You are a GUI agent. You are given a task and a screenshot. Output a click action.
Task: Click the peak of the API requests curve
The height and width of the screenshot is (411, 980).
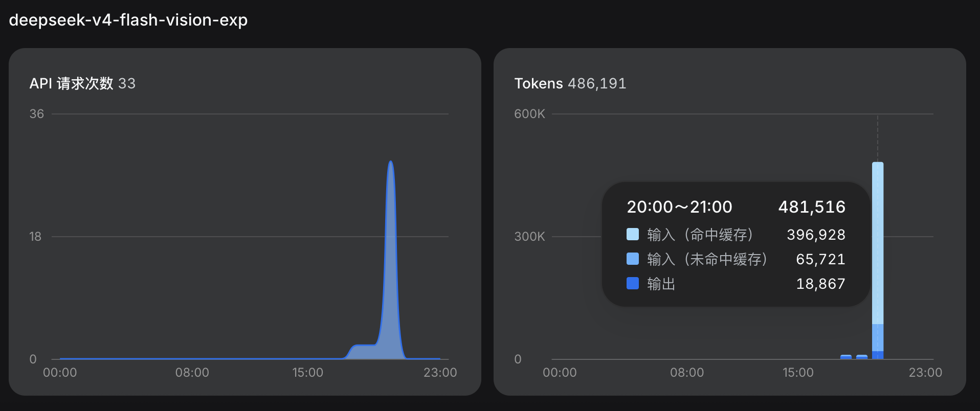coord(391,162)
